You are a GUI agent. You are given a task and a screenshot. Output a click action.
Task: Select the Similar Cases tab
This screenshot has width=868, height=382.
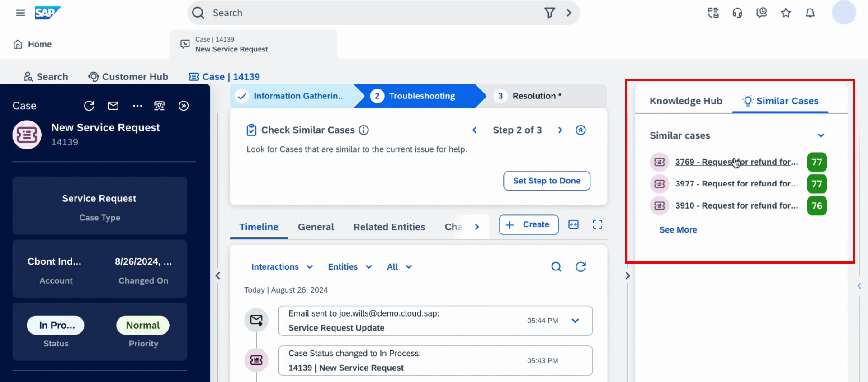point(780,101)
